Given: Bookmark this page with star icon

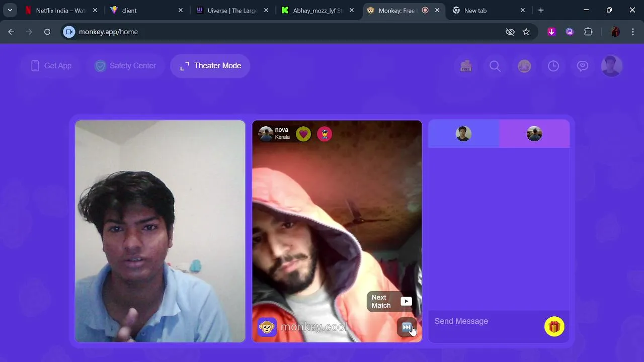Looking at the screenshot, I should coord(526,32).
